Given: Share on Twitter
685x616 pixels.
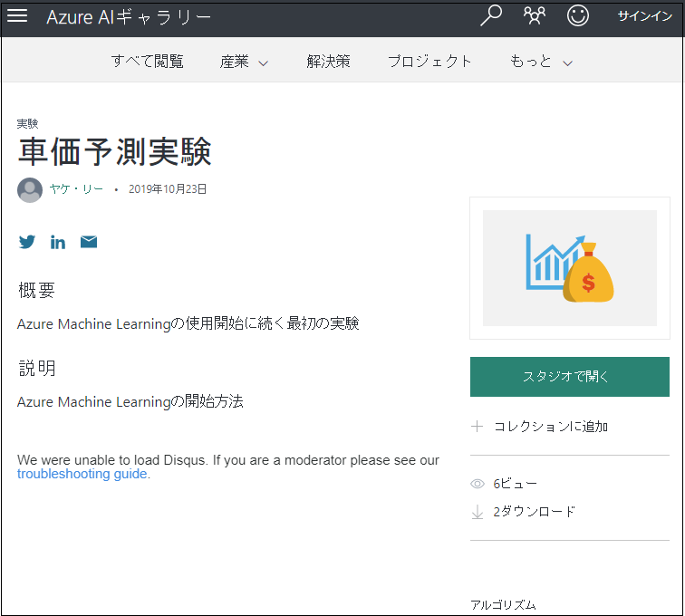Looking at the screenshot, I should click(26, 242).
